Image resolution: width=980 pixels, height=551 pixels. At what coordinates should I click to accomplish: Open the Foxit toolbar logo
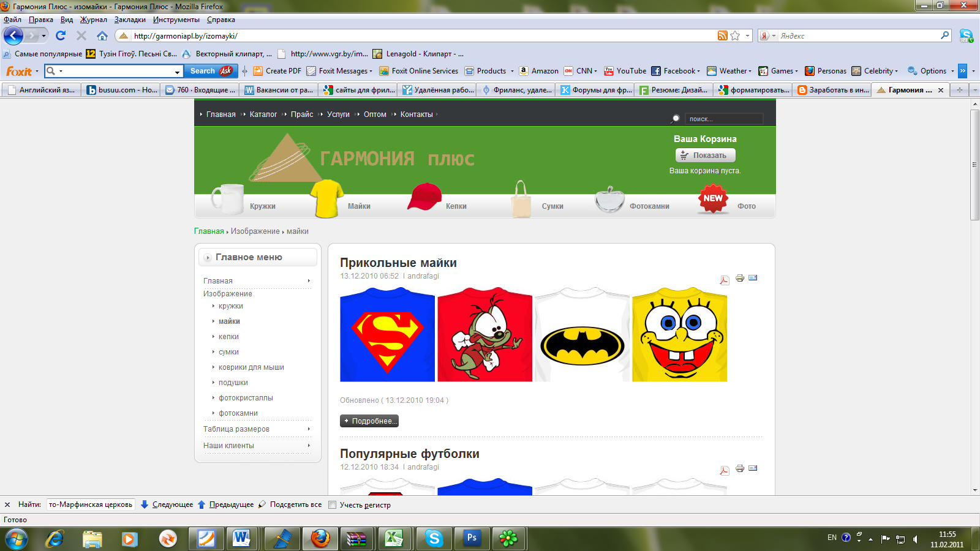click(19, 71)
